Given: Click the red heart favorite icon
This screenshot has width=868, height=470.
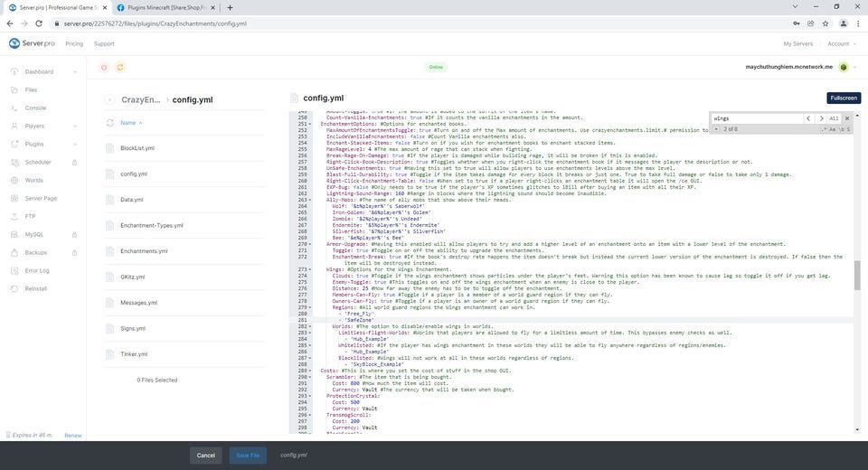Looking at the screenshot, I should click(104, 67).
